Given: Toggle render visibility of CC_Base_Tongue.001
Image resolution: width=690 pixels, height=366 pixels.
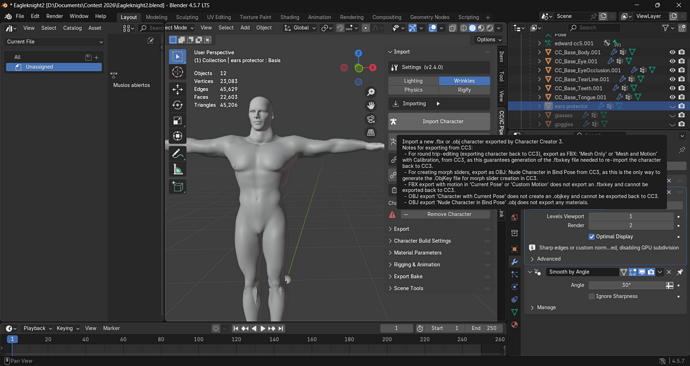Looking at the screenshot, I should coord(681,97).
